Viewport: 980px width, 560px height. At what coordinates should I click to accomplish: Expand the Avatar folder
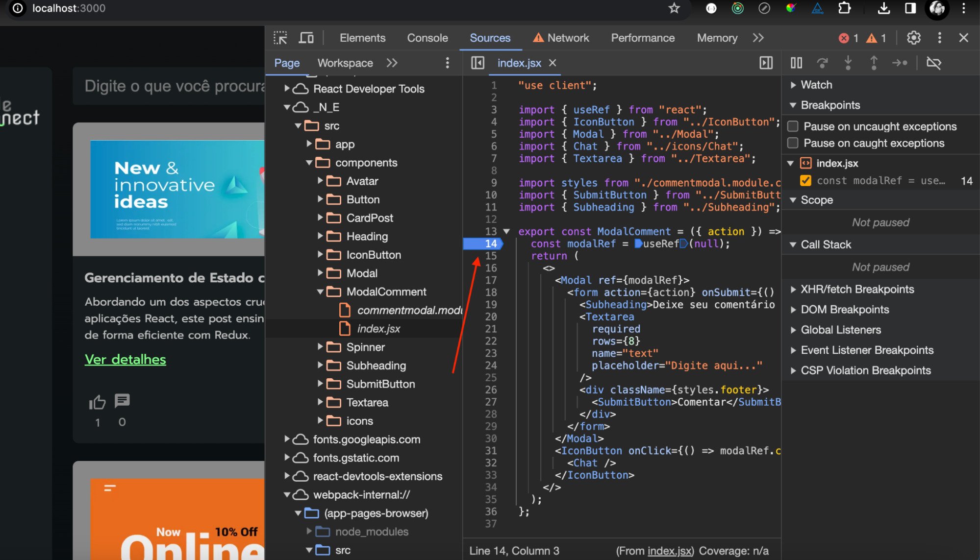click(320, 181)
